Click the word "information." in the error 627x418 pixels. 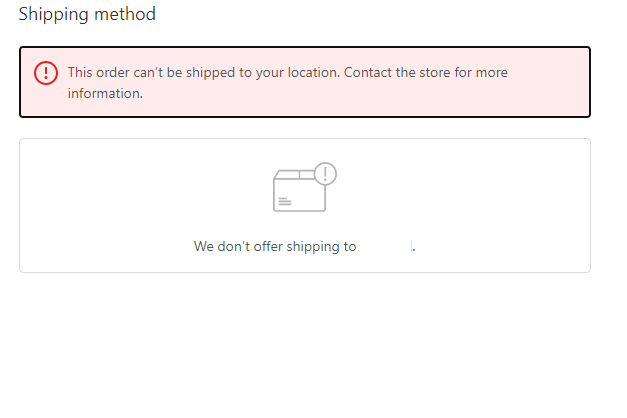(x=105, y=94)
